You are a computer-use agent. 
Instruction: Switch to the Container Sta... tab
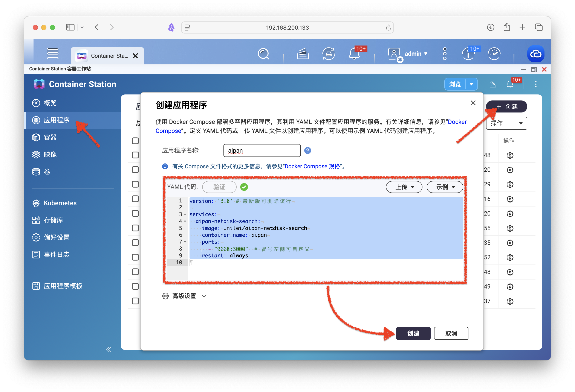click(x=107, y=56)
